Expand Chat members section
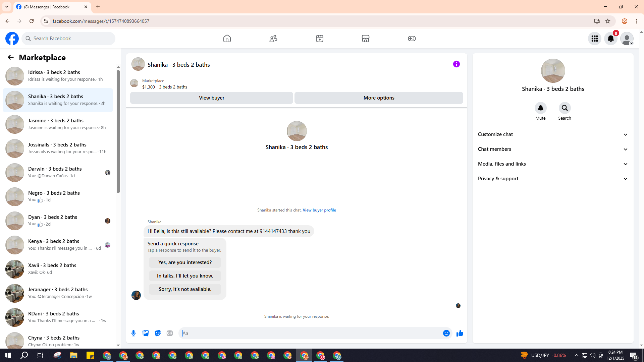644x362 pixels. [x=553, y=149]
